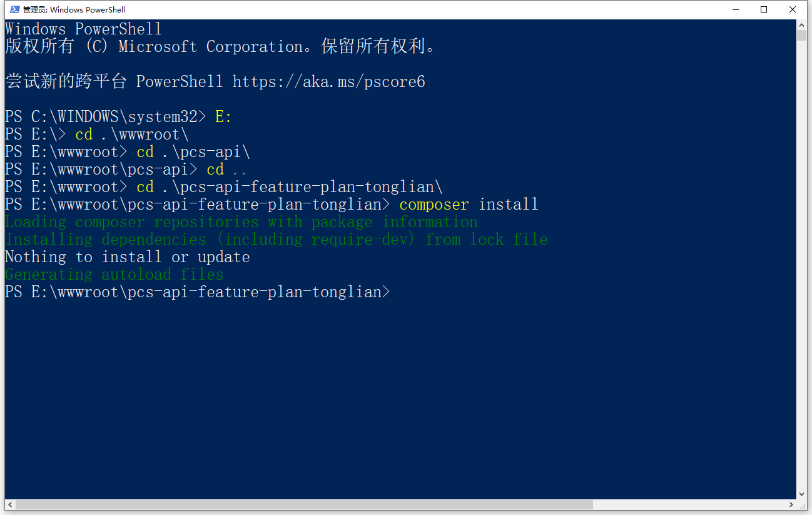Click the "composer install" command text
Viewport: 812px width, 515px height.
[x=468, y=205]
